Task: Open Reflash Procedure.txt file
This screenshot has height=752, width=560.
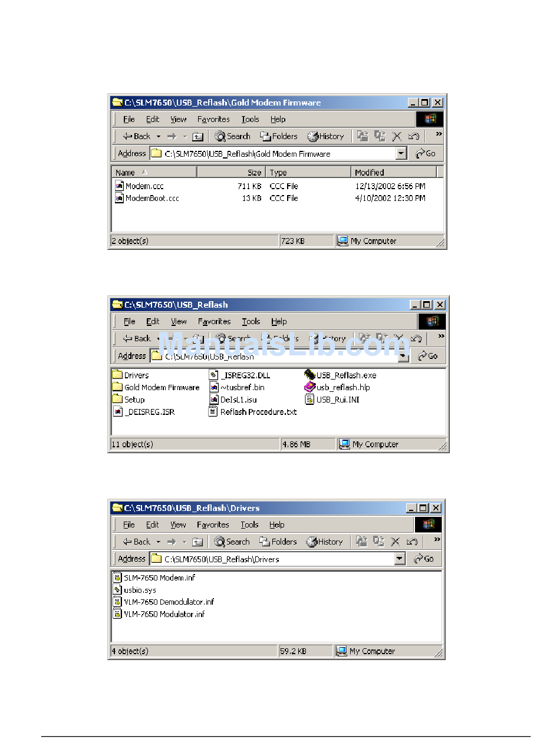Action: tap(253, 412)
